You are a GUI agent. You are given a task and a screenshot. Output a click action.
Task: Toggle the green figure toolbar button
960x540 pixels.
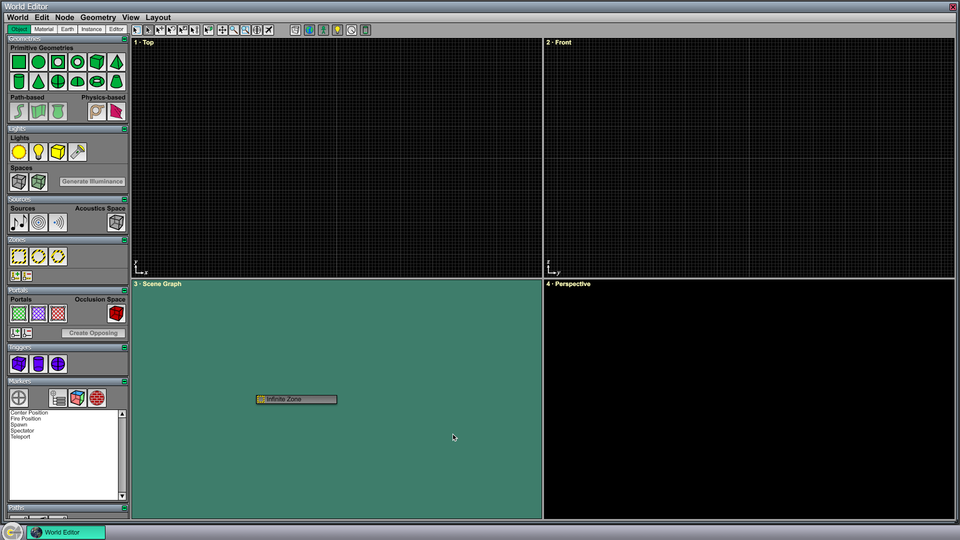click(x=323, y=30)
